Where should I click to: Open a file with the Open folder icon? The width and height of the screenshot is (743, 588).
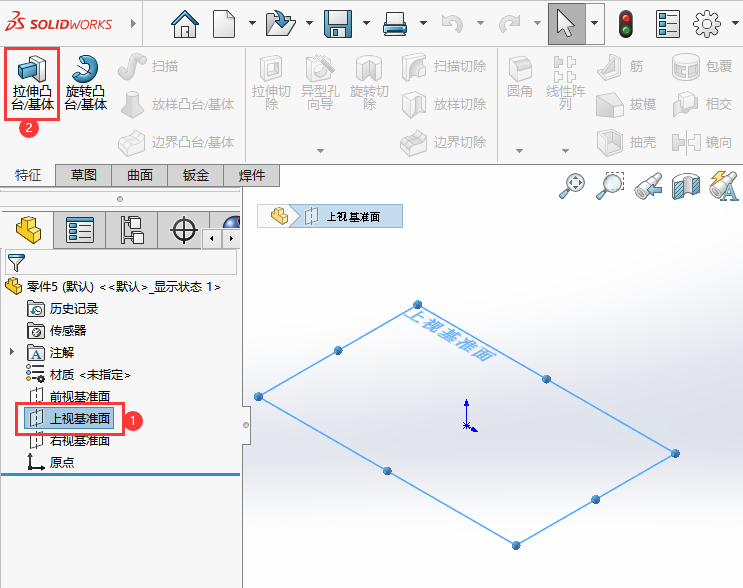tap(281, 23)
